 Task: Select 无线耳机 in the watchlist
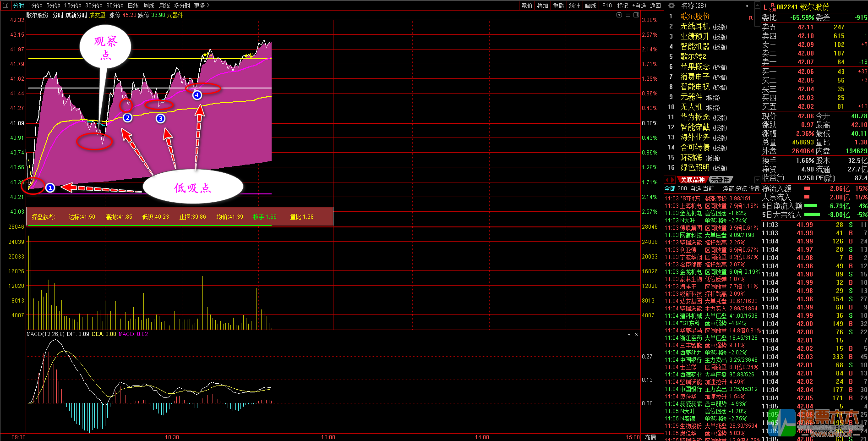point(695,27)
